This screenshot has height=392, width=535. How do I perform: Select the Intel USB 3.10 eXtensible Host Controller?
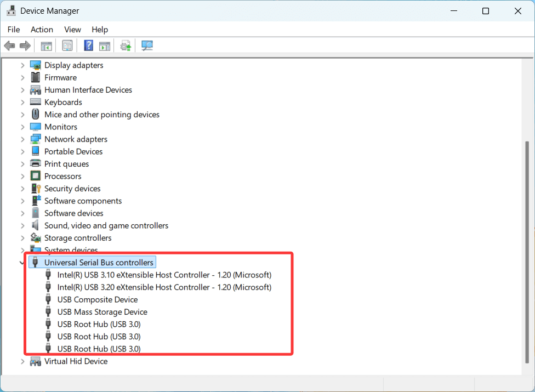point(164,275)
